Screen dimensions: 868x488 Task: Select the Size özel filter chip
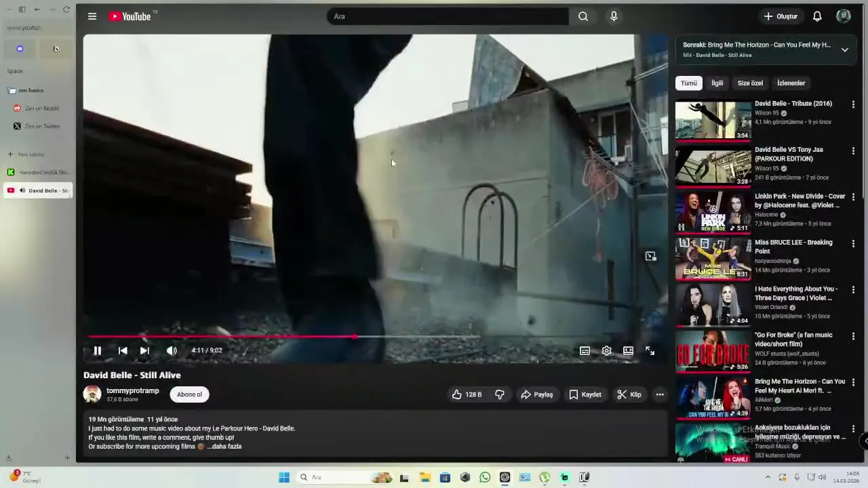click(750, 83)
